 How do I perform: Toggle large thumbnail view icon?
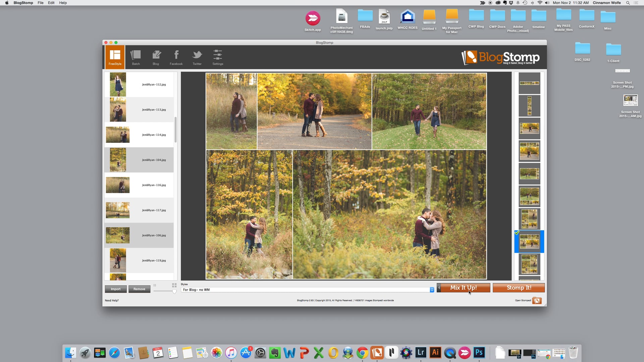(174, 286)
